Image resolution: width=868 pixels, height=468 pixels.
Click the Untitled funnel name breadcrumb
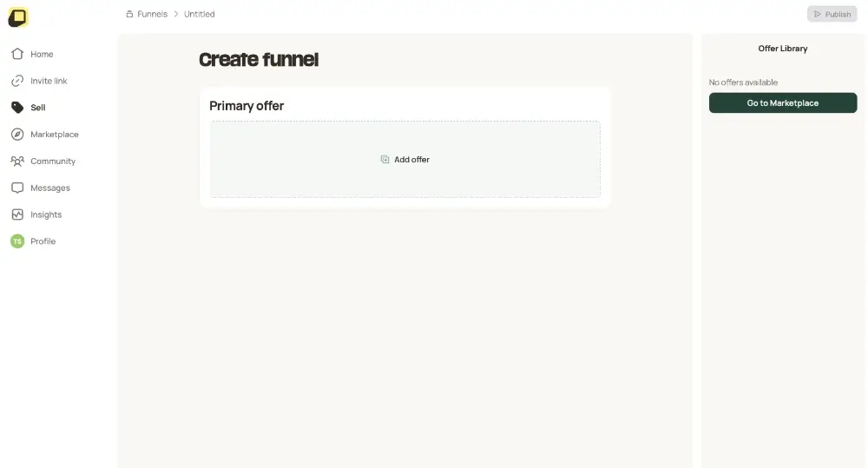pos(200,14)
